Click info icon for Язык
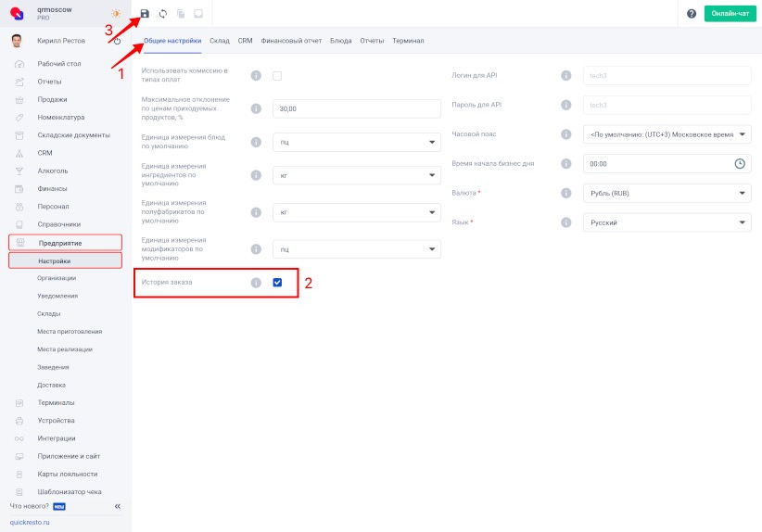The image size is (762, 532). click(566, 222)
